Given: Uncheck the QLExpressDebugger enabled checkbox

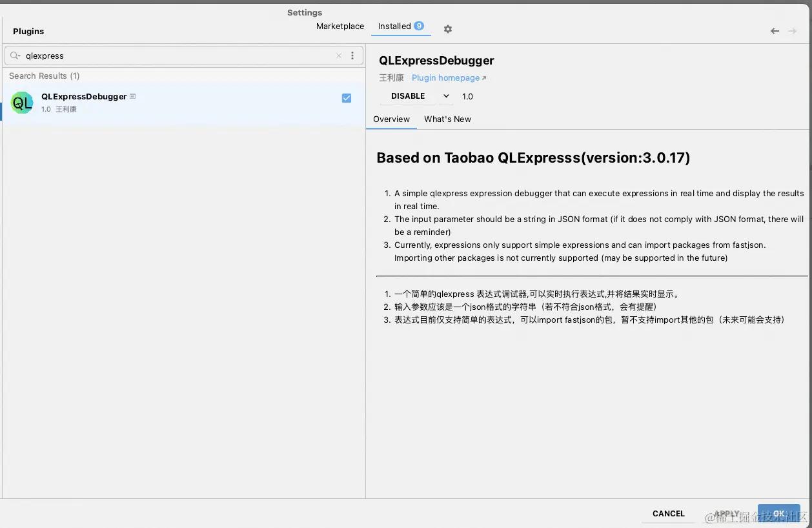Looking at the screenshot, I should click(347, 98).
